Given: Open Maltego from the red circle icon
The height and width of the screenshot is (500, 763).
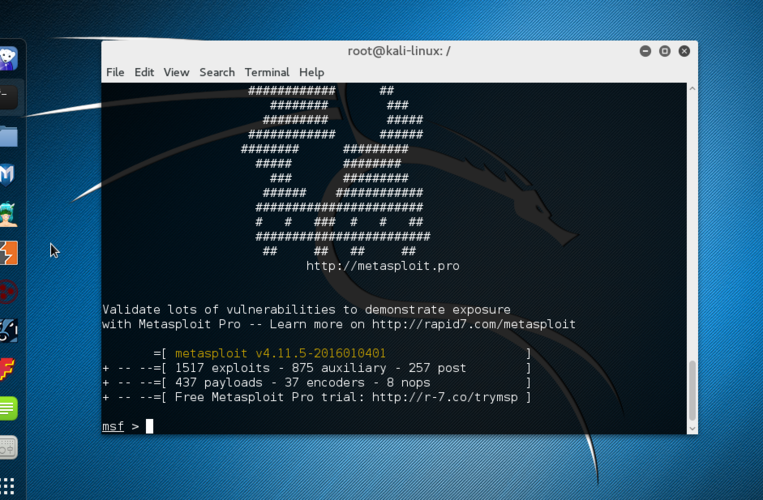Looking at the screenshot, I should pyautogui.click(x=8, y=292).
